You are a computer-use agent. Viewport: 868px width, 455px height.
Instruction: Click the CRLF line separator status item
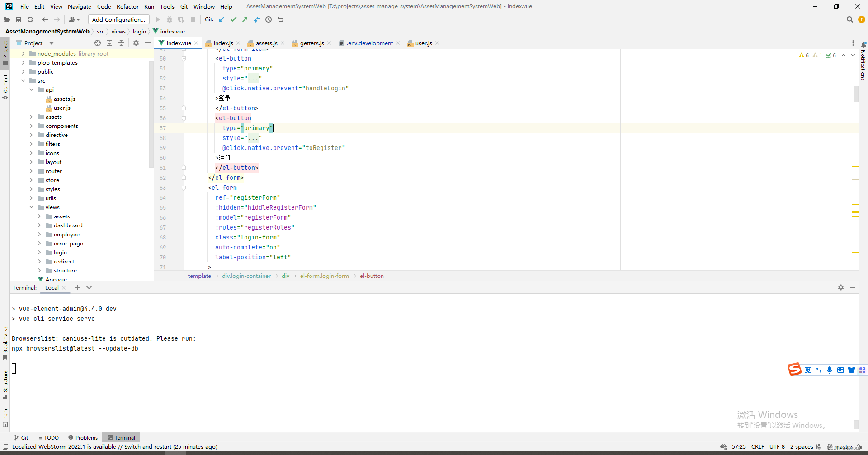click(x=758, y=446)
